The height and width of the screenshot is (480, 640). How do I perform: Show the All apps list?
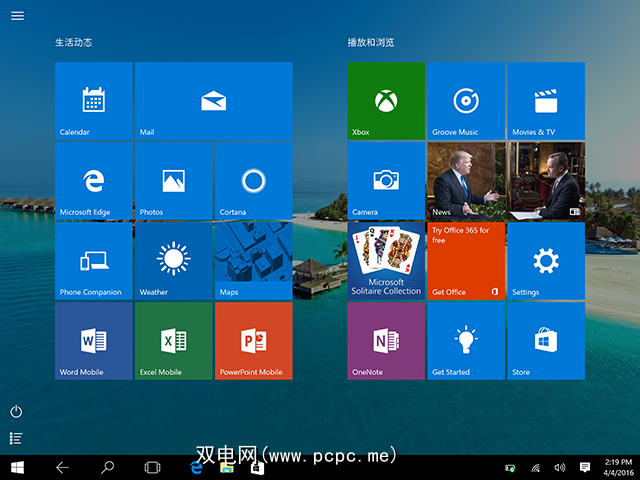point(16,438)
